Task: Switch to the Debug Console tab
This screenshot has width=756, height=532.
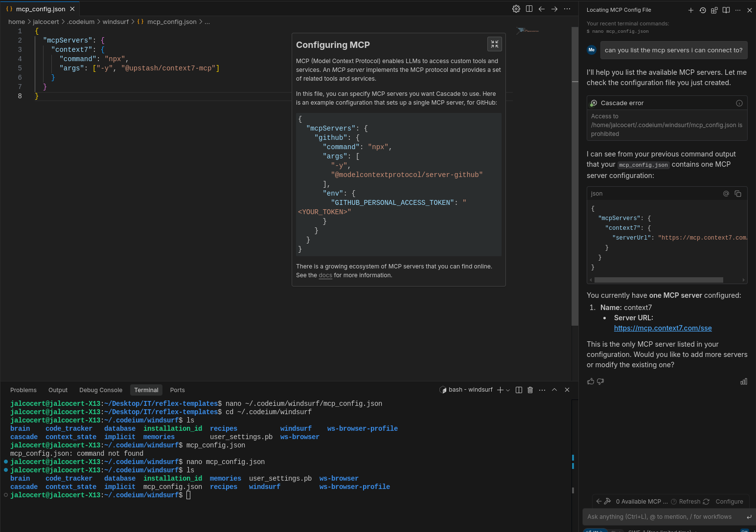Action: [x=101, y=390]
